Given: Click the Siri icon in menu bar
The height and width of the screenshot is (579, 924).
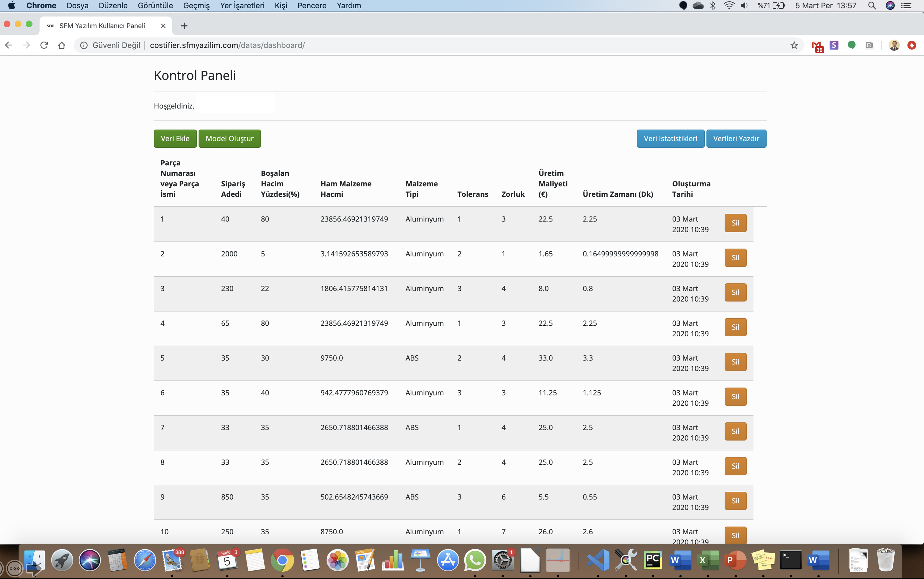Looking at the screenshot, I should (x=890, y=6).
